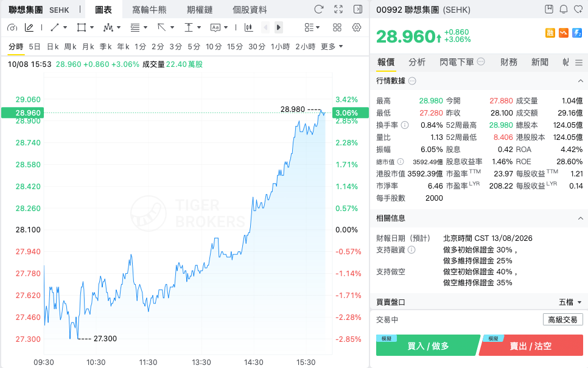Select the 年k chart period

[x=124, y=46]
